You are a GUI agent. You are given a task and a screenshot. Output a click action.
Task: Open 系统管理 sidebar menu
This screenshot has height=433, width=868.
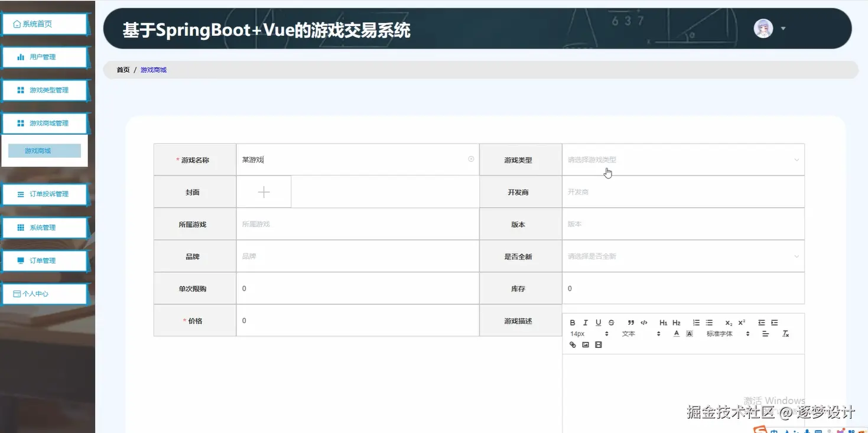coord(45,227)
